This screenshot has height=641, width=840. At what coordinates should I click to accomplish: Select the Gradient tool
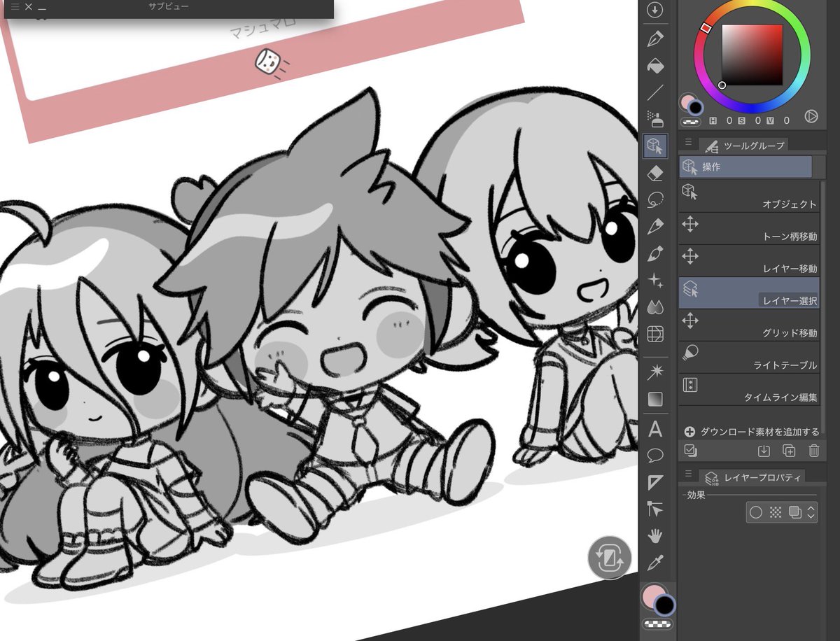[655, 399]
